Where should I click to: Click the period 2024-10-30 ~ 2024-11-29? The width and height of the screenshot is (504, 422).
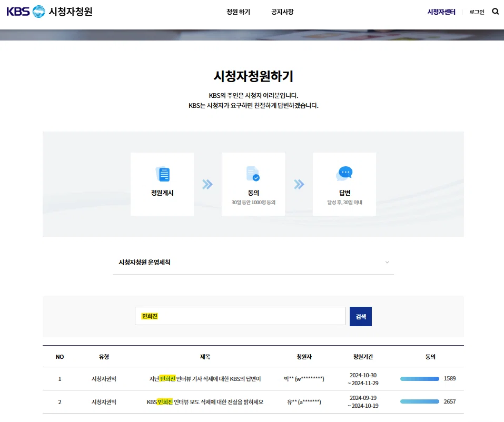363,379
